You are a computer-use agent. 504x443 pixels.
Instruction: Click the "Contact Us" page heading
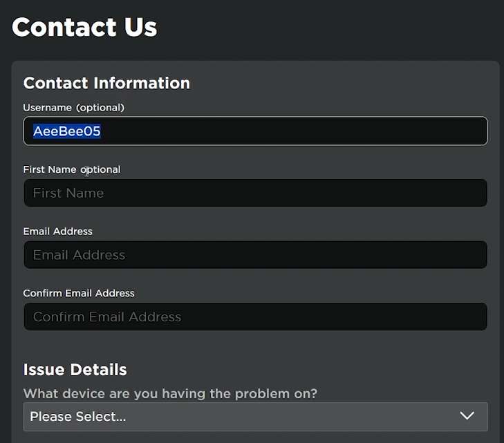(84, 28)
